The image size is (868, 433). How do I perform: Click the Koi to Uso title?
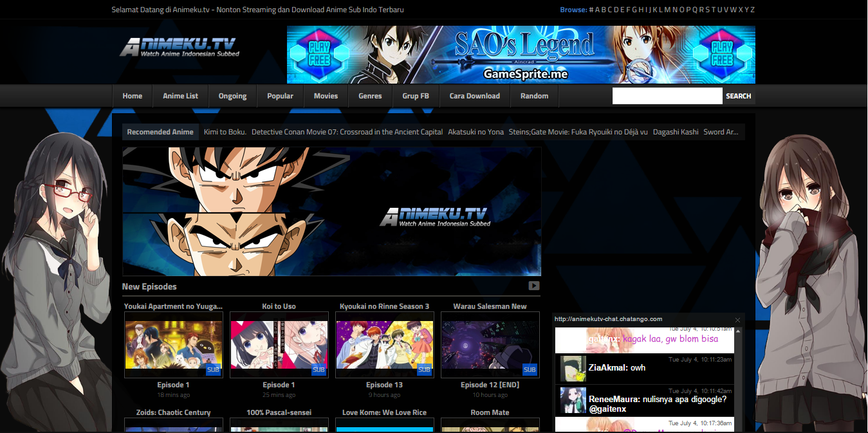[x=279, y=306]
